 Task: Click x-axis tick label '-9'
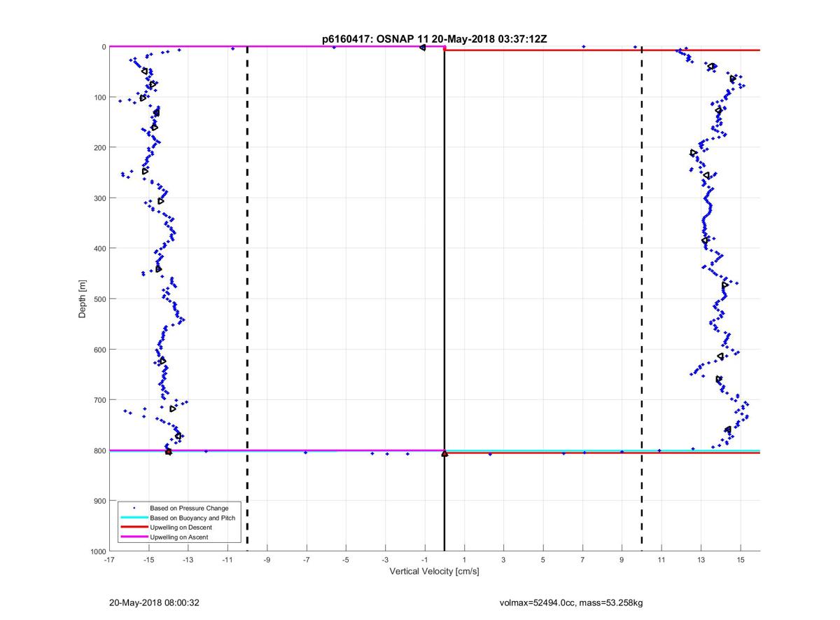[x=267, y=560]
